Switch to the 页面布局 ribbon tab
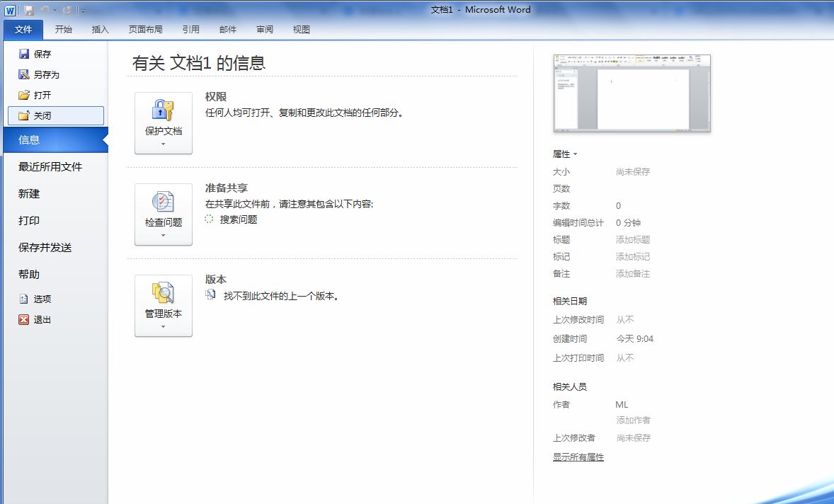Image resolution: width=834 pixels, height=504 pixels. pyautogui.click(x=146, y=30)
